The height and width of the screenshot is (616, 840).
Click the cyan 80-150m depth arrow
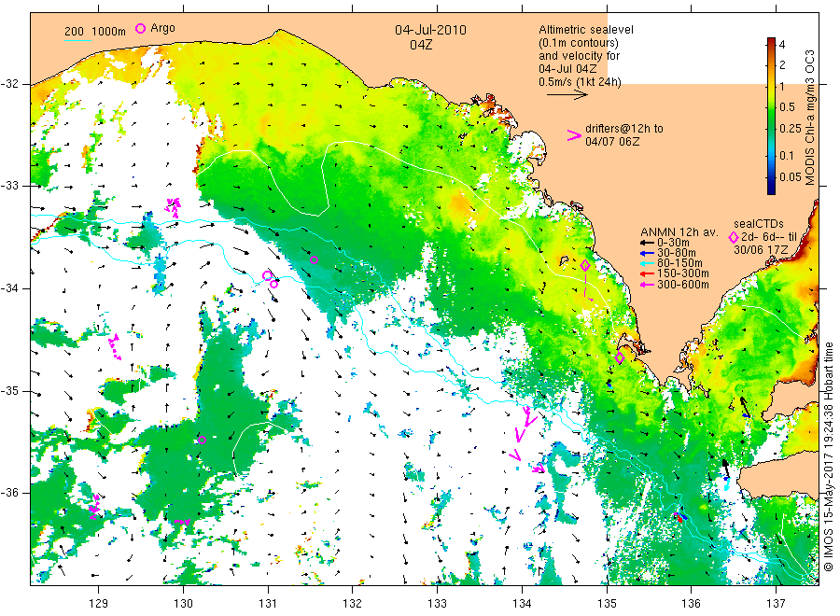[x=647, y=263]
